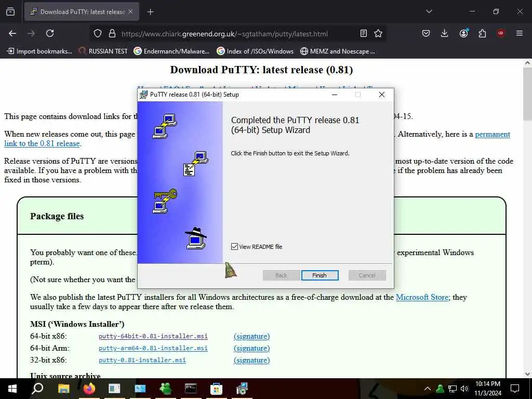Open the uBlock Origin extension icon
This screenshot has height=399, width=532.
pyautogui.click(x=501, y=33)
